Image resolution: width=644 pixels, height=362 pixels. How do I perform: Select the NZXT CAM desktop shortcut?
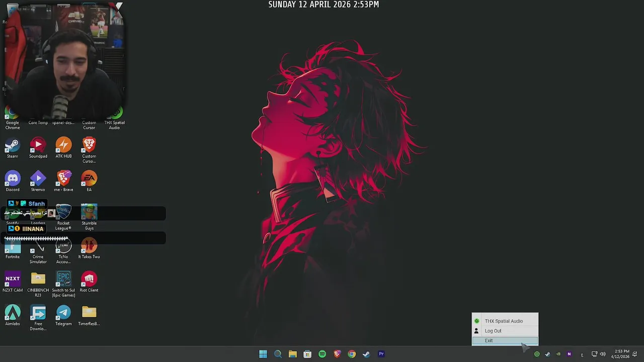pyautogui.click(x=13, y=283)
